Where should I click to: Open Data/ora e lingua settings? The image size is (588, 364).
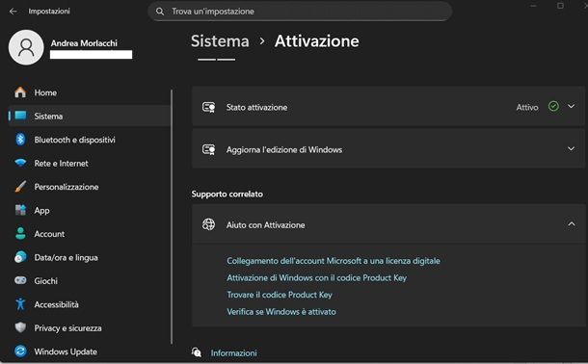tap(90, 257)
